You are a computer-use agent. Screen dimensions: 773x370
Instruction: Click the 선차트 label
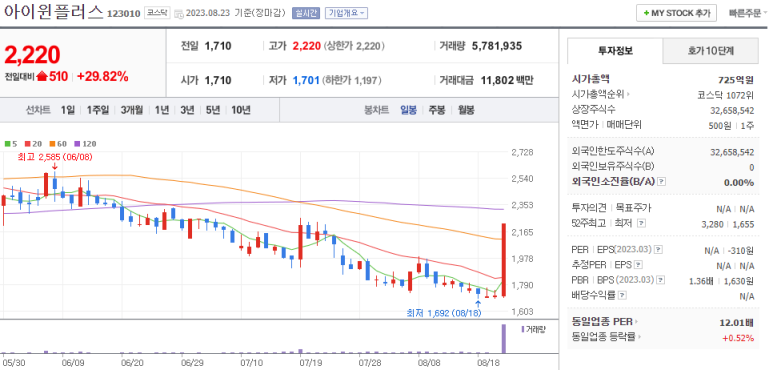tap(38, 110)
